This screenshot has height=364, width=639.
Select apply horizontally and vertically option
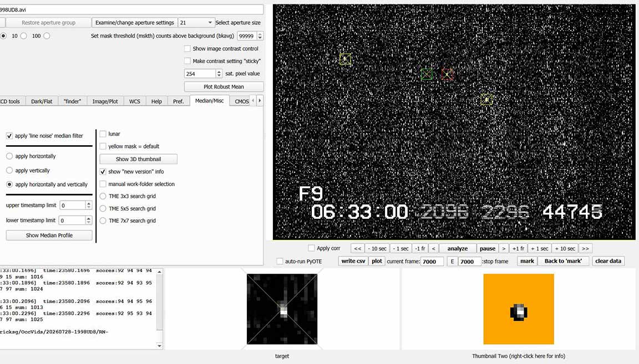[9, 184]
